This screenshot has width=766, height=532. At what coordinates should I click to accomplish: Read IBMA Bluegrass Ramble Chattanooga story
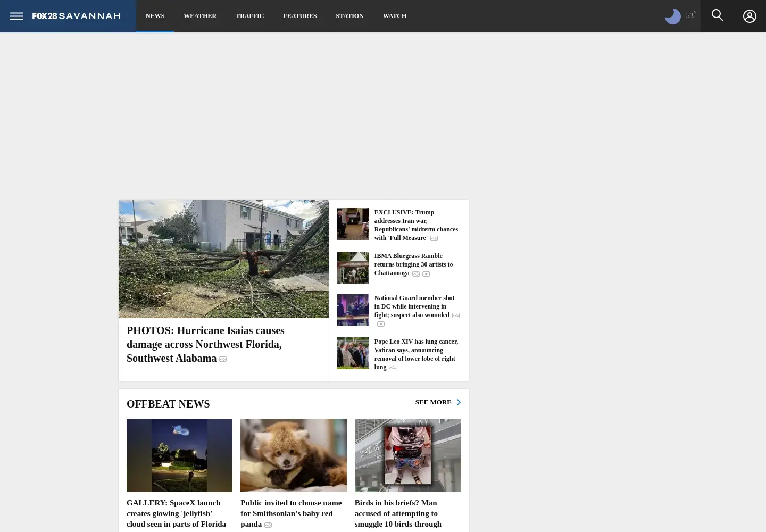[x=413, y=264]
